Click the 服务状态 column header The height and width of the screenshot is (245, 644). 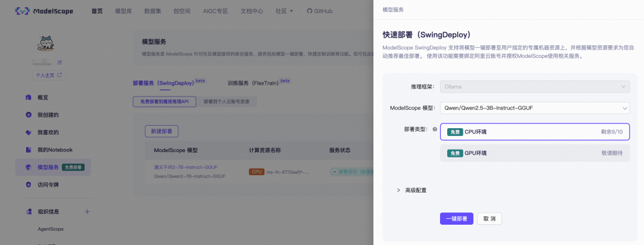[x=340, y=150]
